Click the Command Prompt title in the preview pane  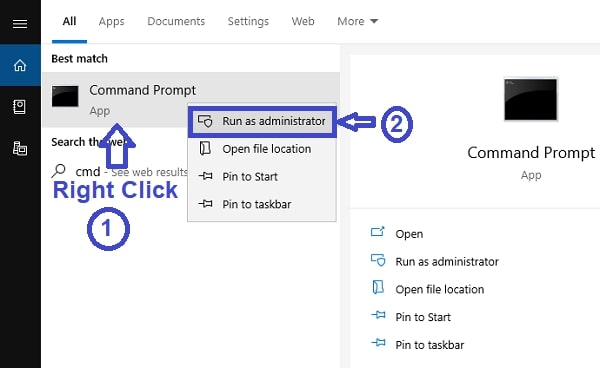(x=531, y=153)
